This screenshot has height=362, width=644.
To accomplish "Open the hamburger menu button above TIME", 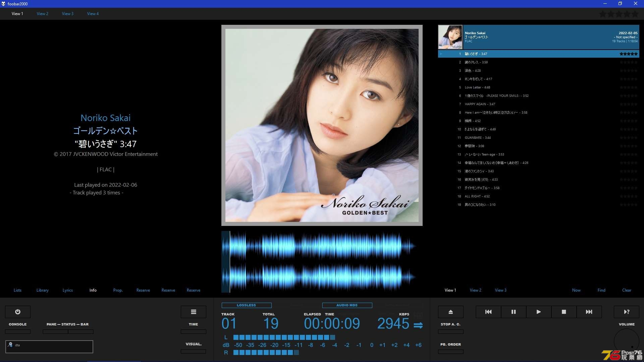I will [194, 312].
